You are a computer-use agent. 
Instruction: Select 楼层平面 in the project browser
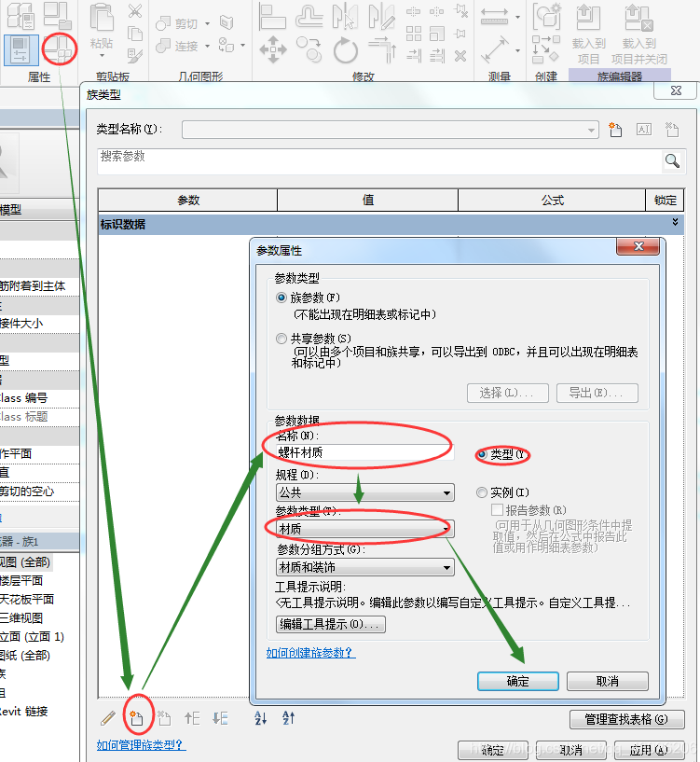[21, 581]
